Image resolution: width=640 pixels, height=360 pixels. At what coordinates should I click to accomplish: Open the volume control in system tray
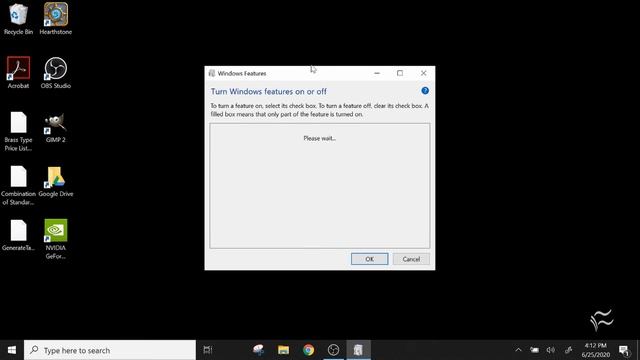pos(551,350)
